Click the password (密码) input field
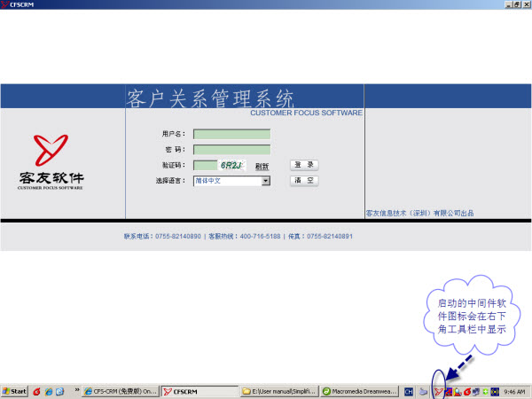 pyautogui.click(x=231, y=150)
